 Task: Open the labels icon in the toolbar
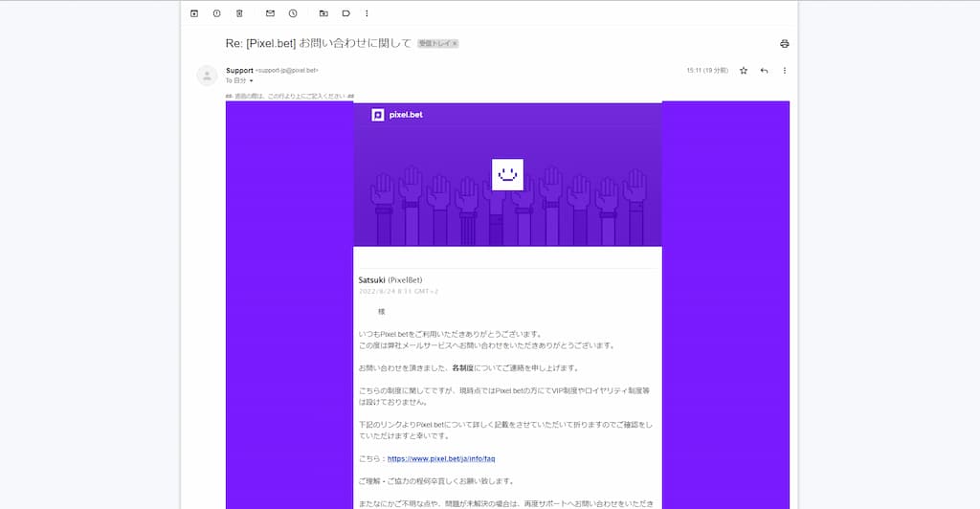coord(346,13)
